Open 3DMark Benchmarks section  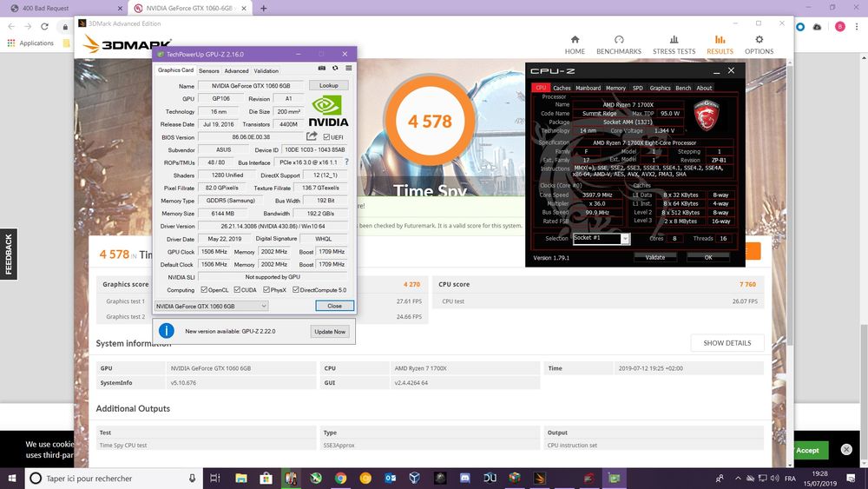pyautogui.click(x=619, y=45)
